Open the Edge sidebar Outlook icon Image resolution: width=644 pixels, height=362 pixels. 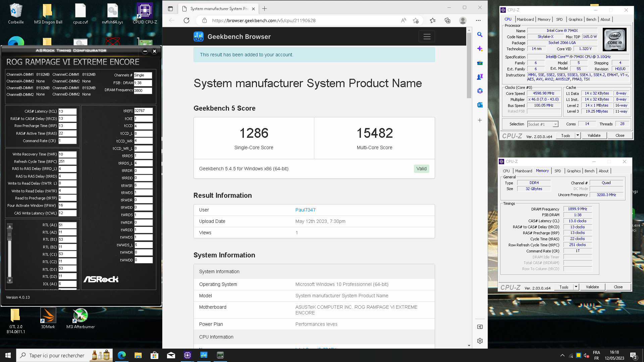pyautogui.click(x=480, y=105)
